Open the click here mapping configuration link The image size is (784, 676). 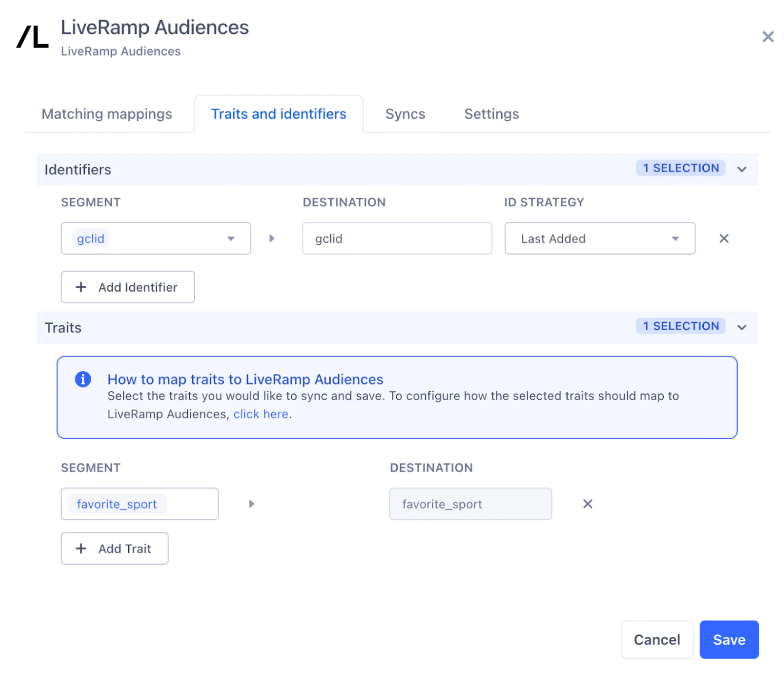point(261,414)
